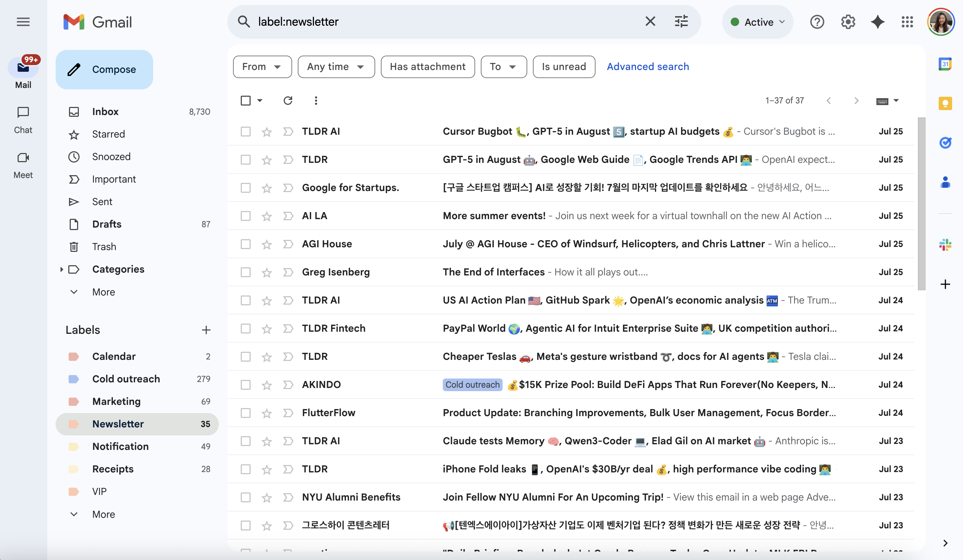Viewport: 963px width, 560px height.
Task: Open the main menu hamburger icon
Action: pyautogui.click(x=23, y=22)
